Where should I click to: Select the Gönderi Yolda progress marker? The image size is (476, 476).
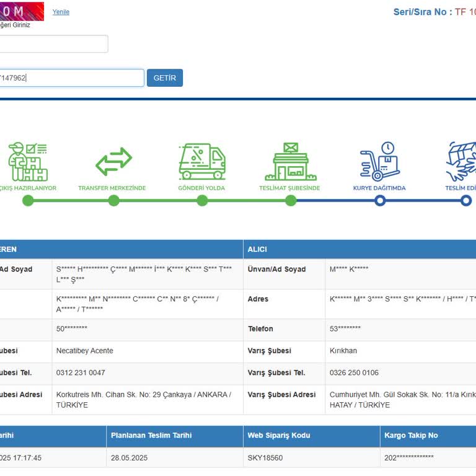point(202,200)
